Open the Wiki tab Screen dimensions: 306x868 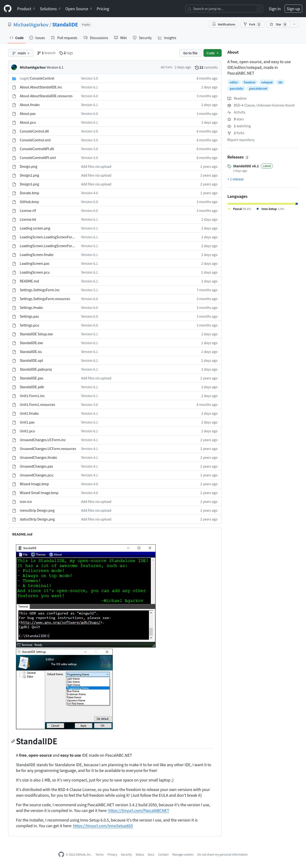click(120, 38)
